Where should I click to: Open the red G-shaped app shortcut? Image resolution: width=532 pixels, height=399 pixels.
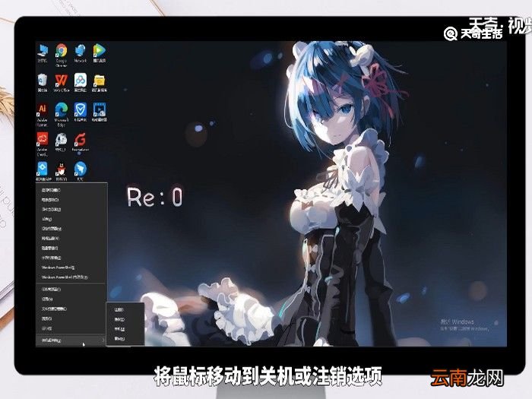[x=81, y=142]
